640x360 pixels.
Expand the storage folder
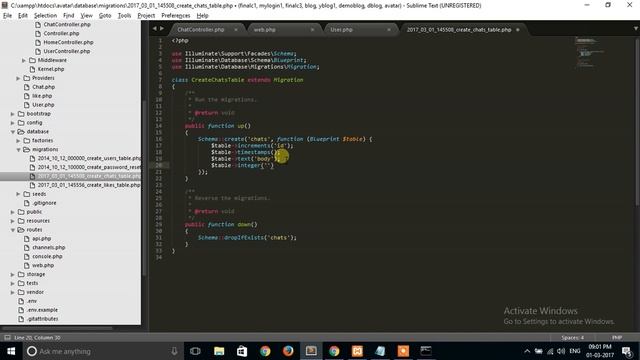click(12, 274)
